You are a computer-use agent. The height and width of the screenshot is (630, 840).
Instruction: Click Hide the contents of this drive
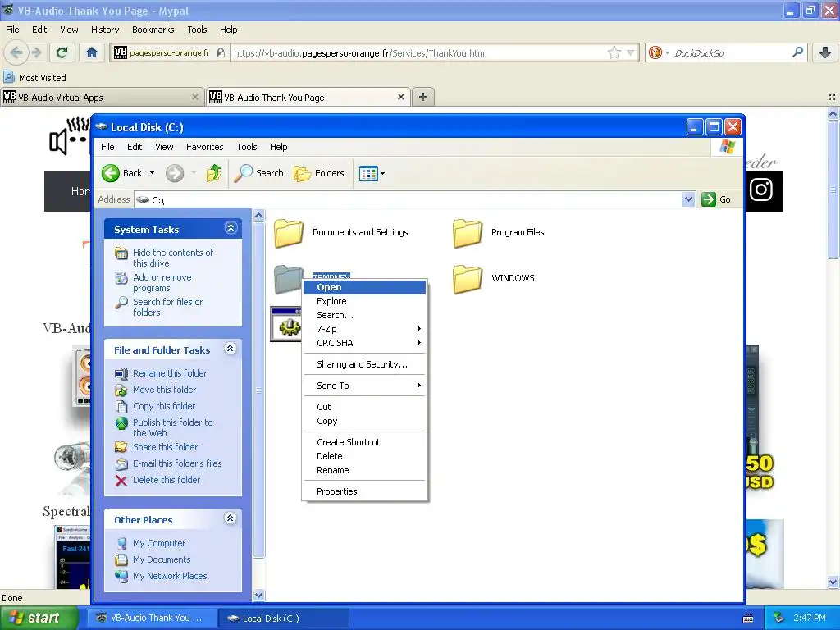point(172,258)
